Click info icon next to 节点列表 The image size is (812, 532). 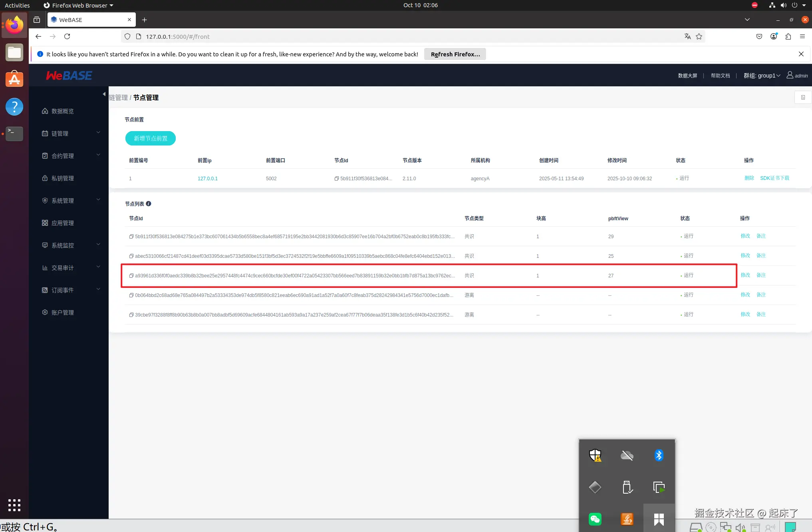149,203
